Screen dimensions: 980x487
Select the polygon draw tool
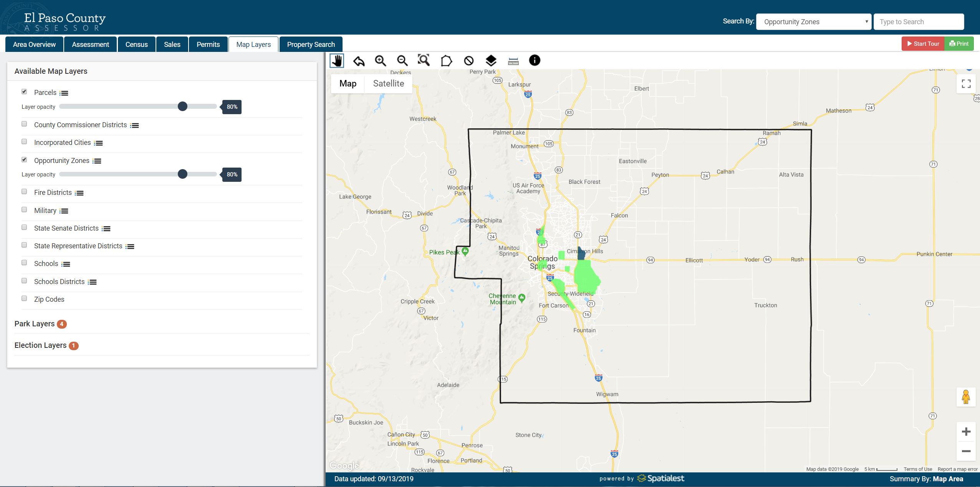click(446, 61)
